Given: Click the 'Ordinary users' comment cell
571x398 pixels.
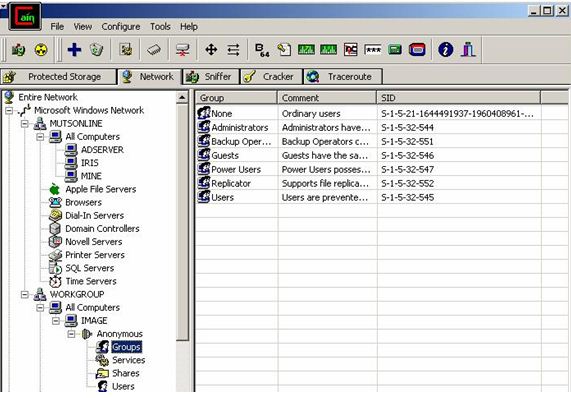Looking at the screenshot, I should 311,114.
